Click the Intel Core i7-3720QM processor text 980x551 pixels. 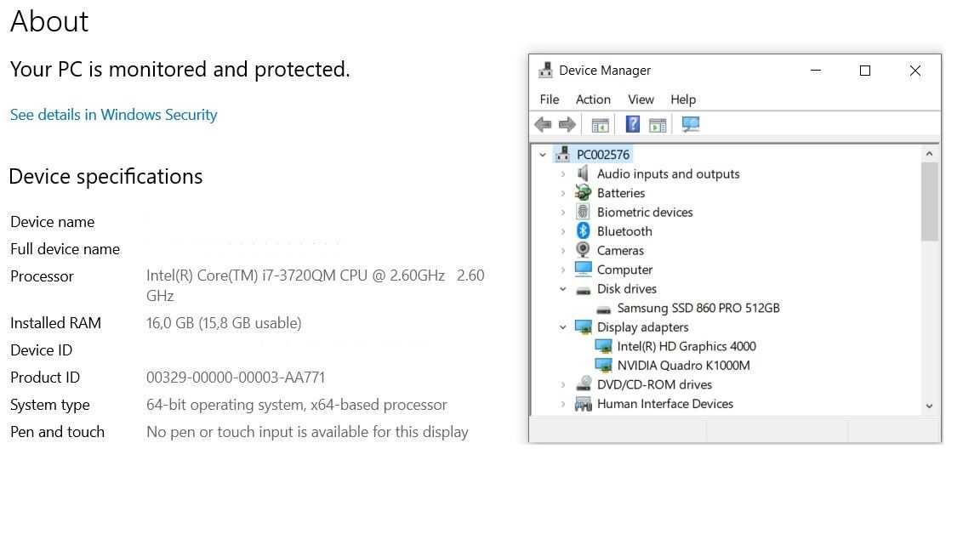tap(315, 286)
